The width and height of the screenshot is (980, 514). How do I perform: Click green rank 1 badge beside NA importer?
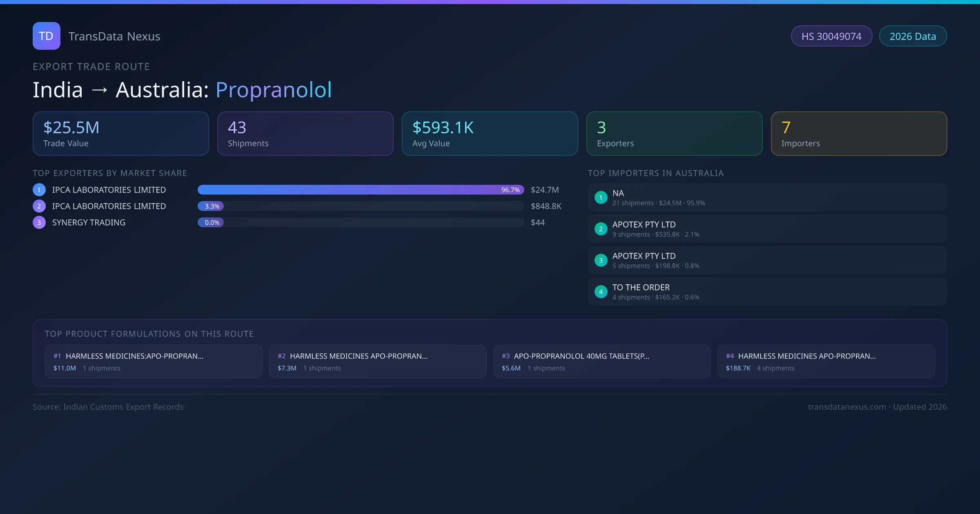point(601,197)
